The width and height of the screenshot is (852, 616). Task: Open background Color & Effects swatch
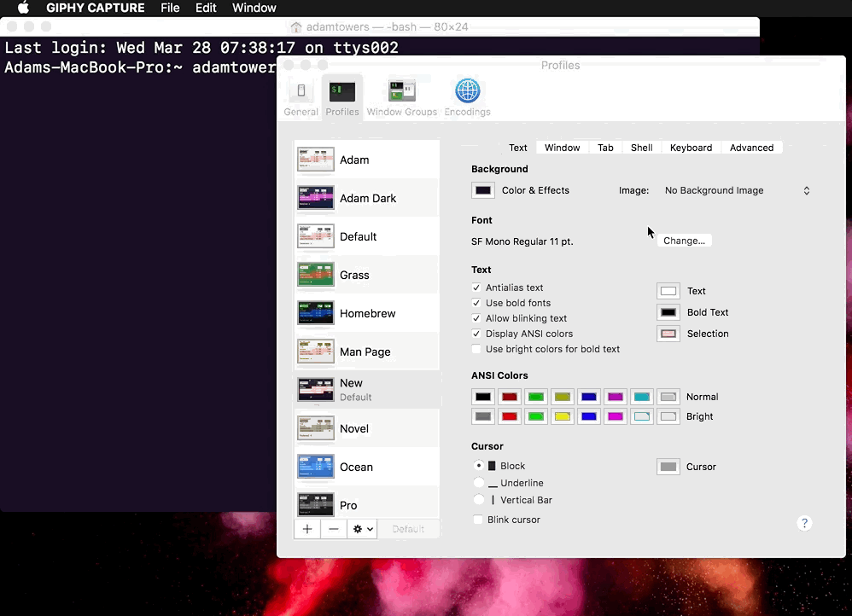click(483, 190)
